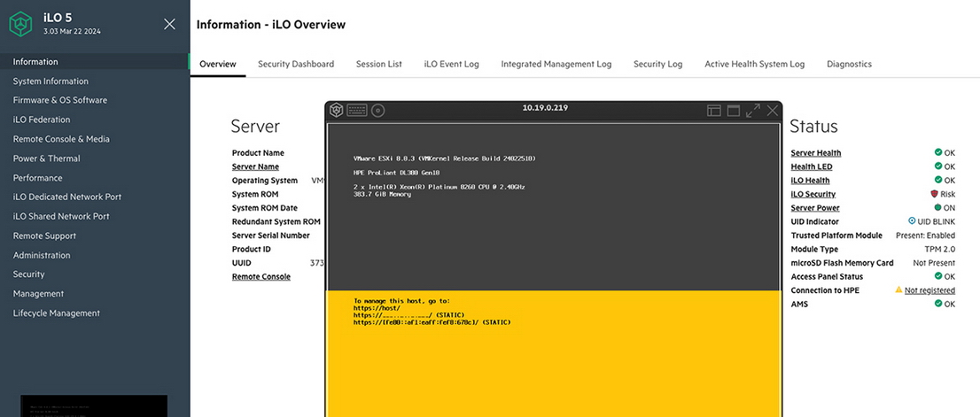Click the iLO hexagon logo in sidebar
This screenshot has width=980, height=417.
20,25
